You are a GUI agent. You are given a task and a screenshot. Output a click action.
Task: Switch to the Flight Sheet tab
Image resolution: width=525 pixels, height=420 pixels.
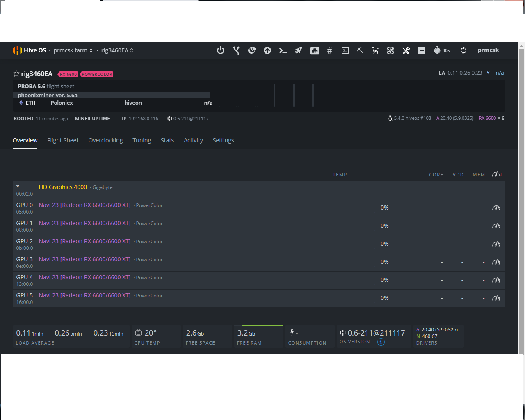tap(63, 140)
